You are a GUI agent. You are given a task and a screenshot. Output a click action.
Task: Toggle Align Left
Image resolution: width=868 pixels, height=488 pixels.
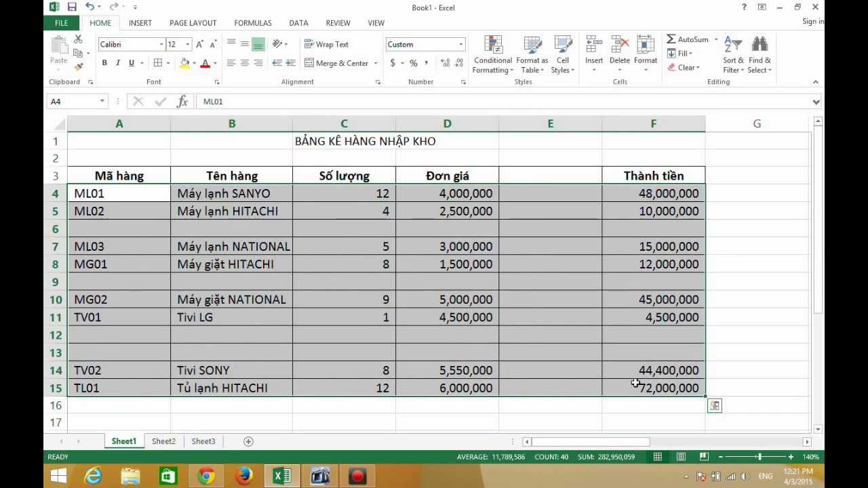(x=231, y=63)
